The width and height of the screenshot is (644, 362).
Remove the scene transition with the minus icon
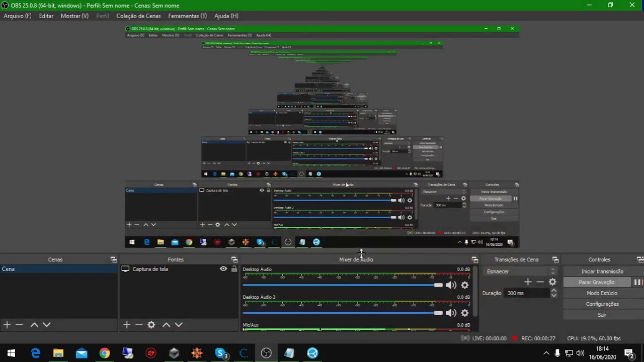[x=540, y=282]
